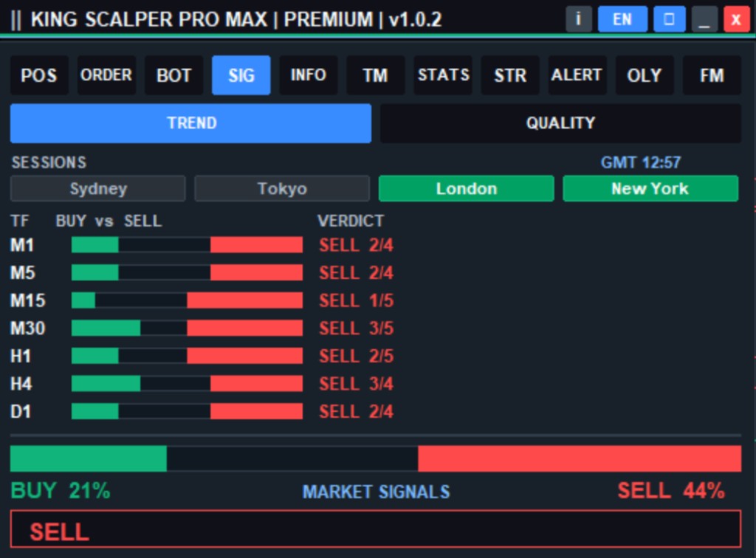Click the panel title text
Viewport: 756px width, 558px height.
[236, 20]
